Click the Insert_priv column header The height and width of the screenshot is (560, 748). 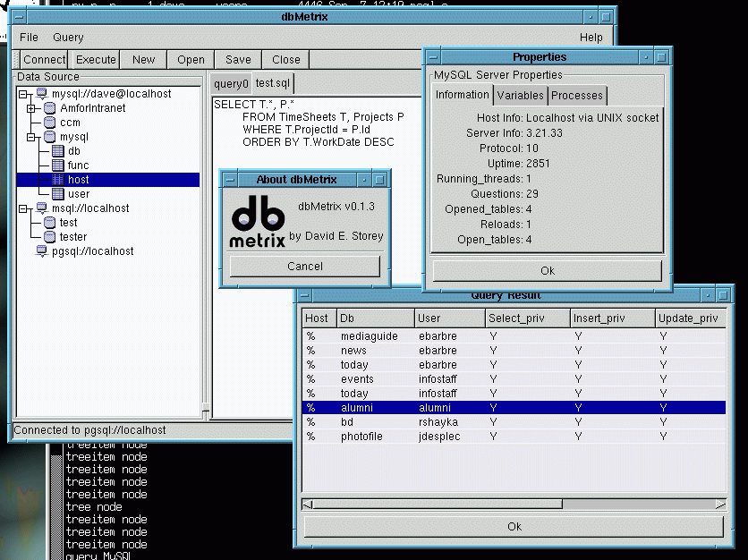point(613,318)
